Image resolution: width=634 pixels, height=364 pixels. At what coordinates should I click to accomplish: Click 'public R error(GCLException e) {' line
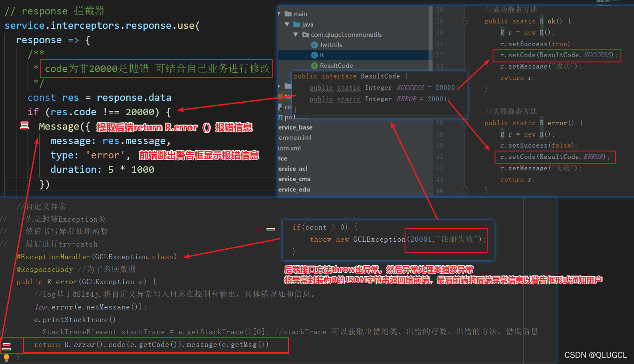tap(87, 282)
